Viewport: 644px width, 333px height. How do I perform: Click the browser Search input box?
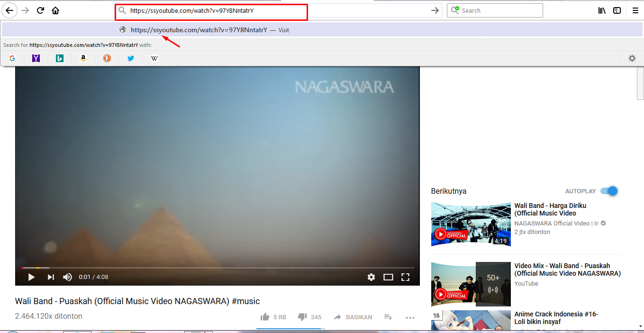(x=495, y=10)
